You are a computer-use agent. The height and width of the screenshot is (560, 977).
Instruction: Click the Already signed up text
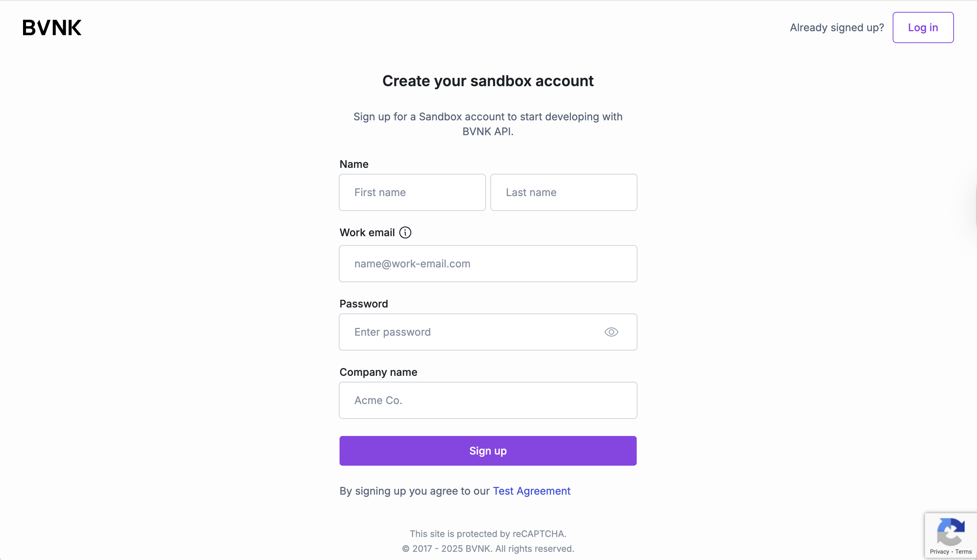tap(837, 27)
